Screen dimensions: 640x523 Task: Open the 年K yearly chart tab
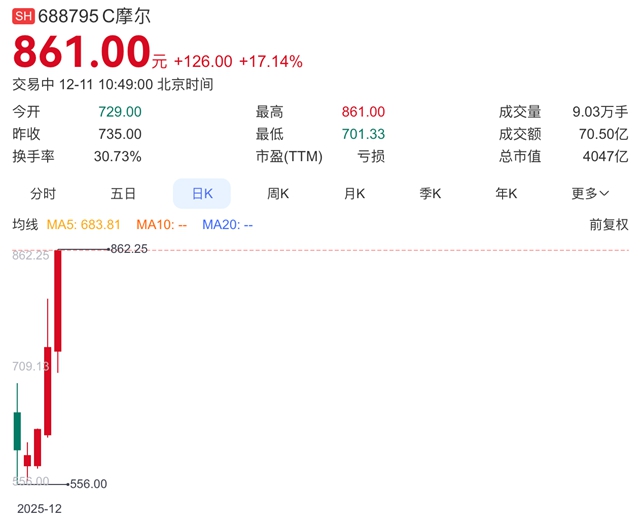[x=506, y=193]
